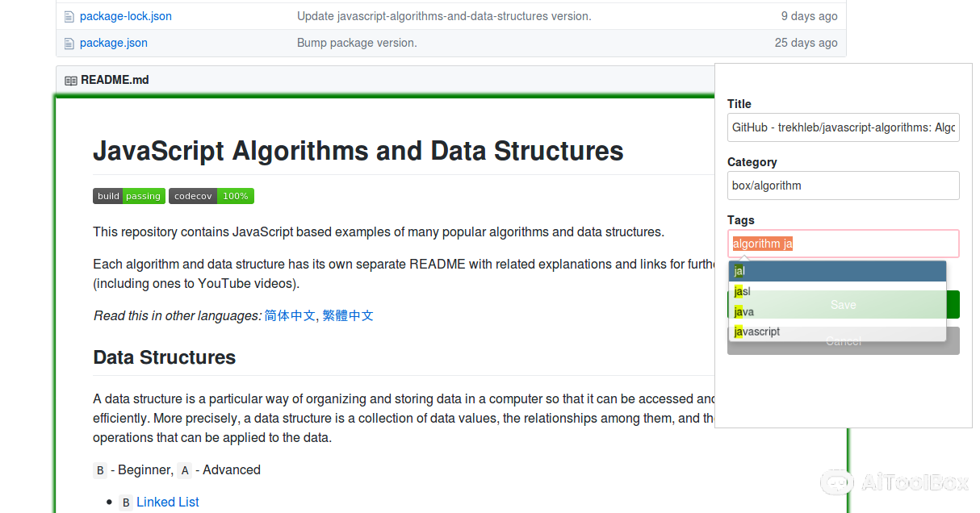Open the package.json file link
This screenshot has height=513, width=980.
(x=113, y=43)
